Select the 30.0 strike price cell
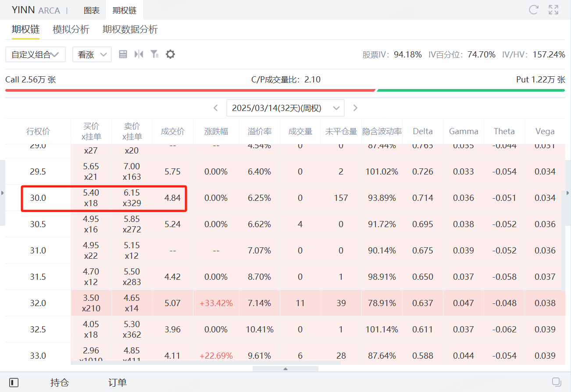Viewport: 571px width, 392px height. 38,198
